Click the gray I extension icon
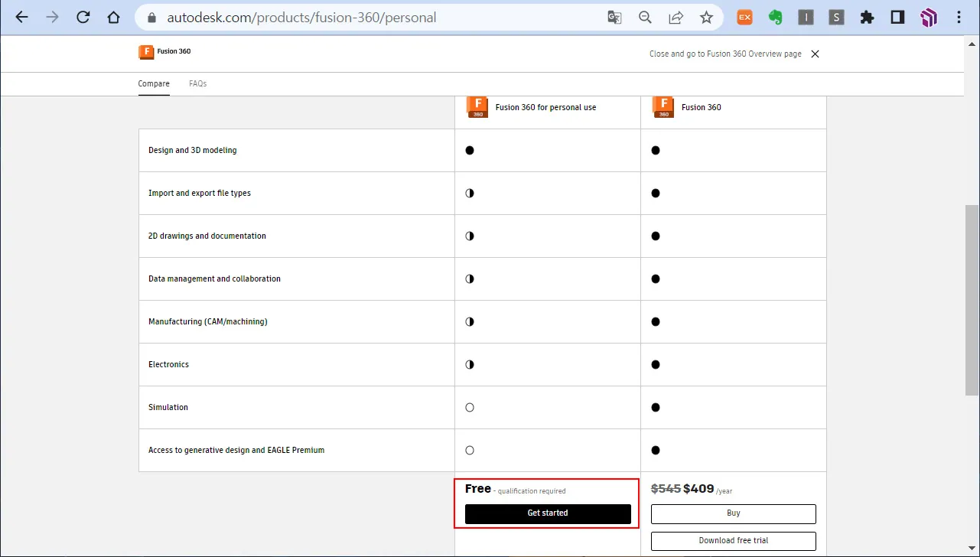 (806, 17)
